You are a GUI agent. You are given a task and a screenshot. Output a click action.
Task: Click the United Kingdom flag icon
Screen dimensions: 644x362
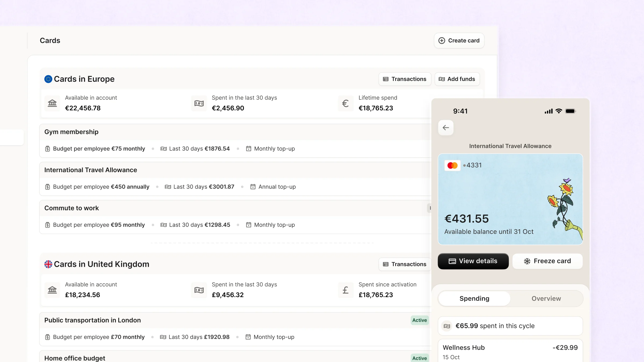click(48, 264)
